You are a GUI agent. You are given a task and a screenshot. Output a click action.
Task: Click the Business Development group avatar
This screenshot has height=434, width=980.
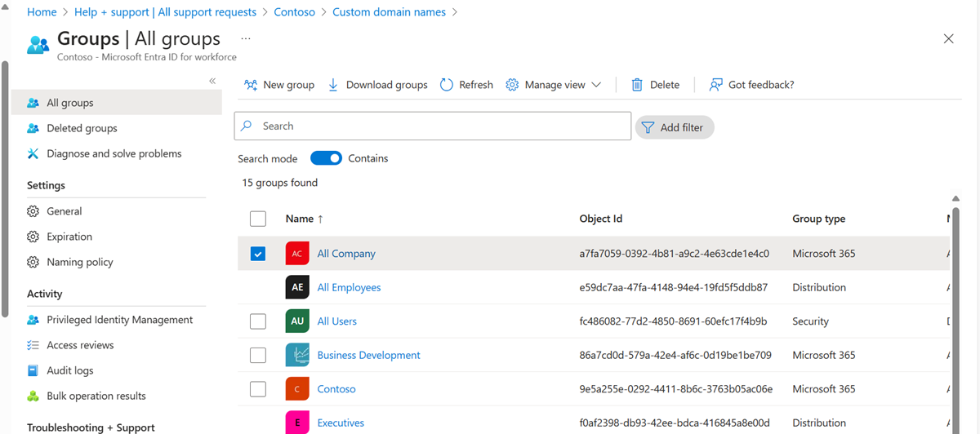coord(297,355)
